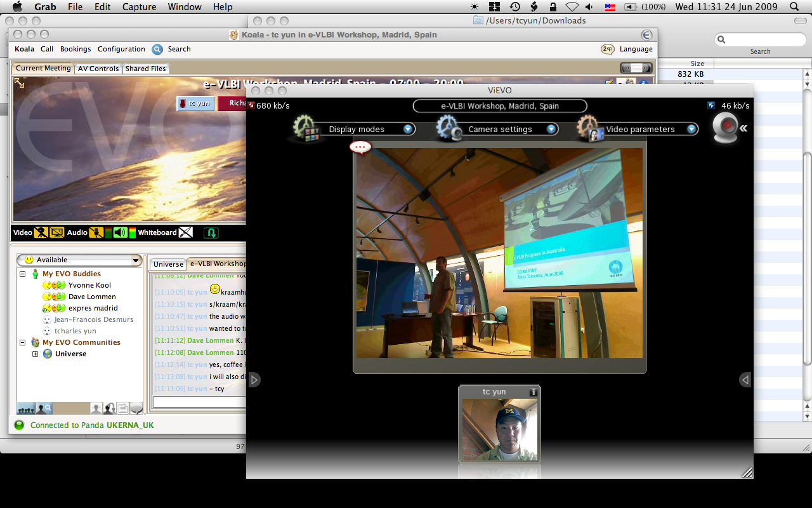The image size is (812, 508).
Task: Toggle the audio speaker button
Action: [x=120, y=232]
